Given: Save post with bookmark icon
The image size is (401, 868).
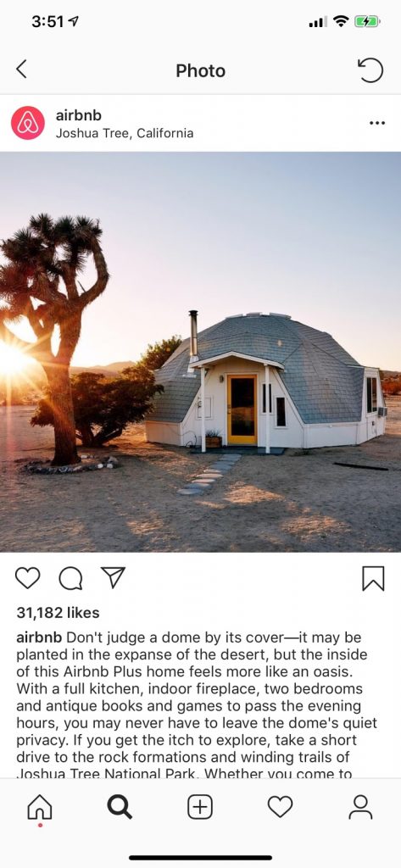Looking at the screenshot, I should [x=373, y=578].
